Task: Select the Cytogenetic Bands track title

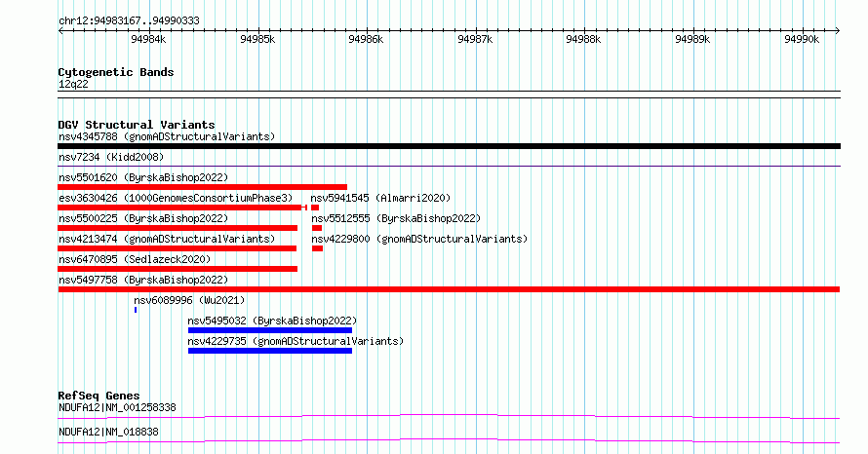Action: (116, 72)
